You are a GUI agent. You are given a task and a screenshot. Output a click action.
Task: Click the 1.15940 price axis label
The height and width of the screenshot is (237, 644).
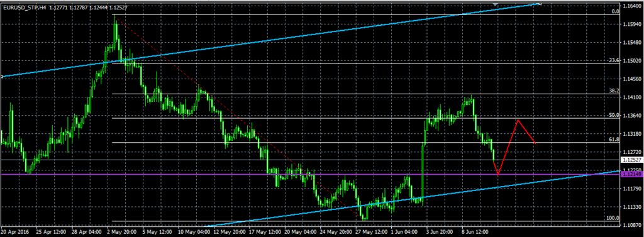coord(633,25)
